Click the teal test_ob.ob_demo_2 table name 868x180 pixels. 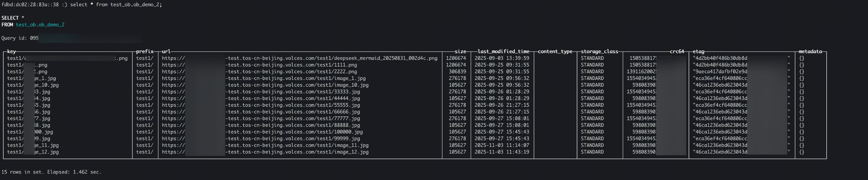tap(40, 25)
